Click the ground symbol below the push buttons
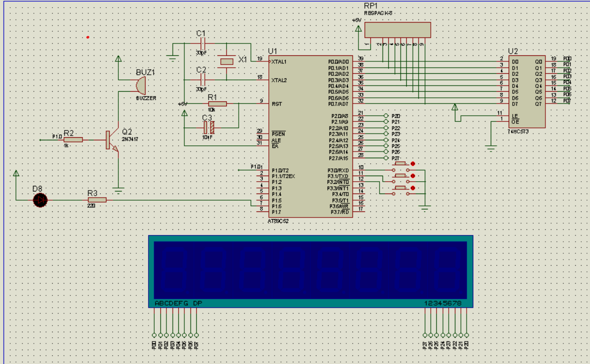The image size is (590, 364). [425, 208]
